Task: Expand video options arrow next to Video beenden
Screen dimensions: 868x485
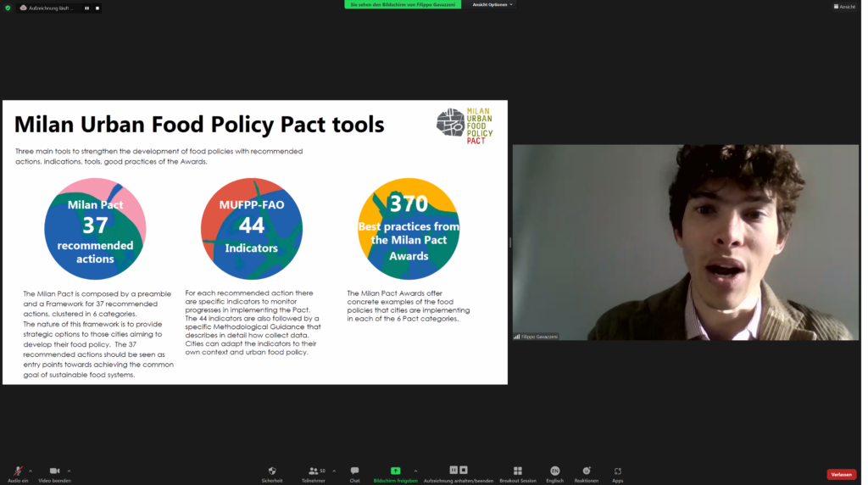Action: 69,470
